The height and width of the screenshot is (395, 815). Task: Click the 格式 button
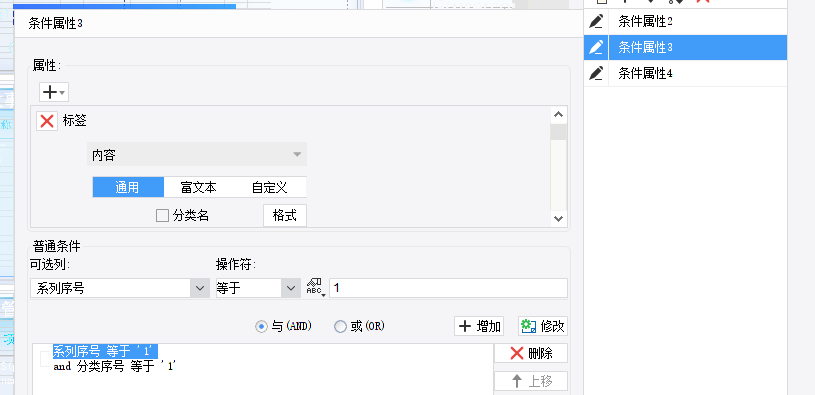[285, 216]
